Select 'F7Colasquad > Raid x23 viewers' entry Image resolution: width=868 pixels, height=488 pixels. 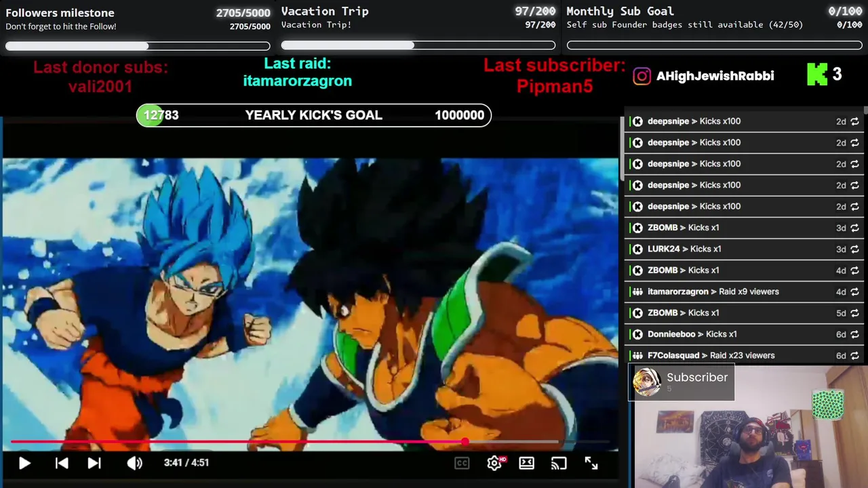(744, 355)
